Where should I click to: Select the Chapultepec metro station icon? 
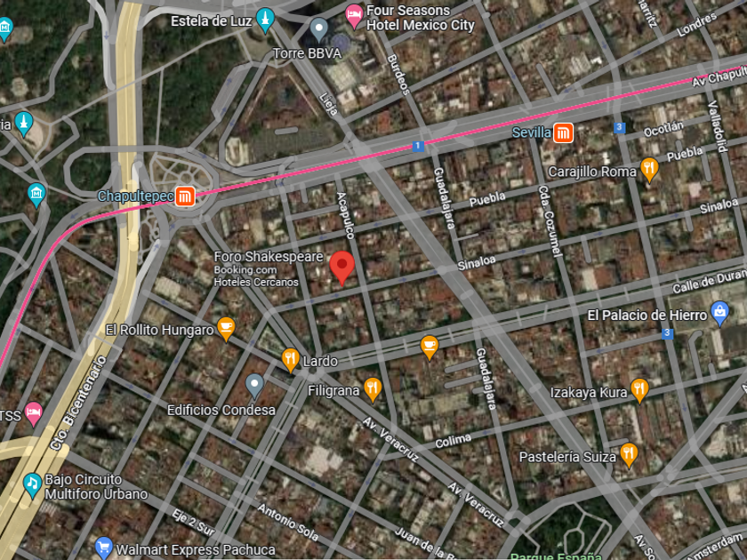185,196
